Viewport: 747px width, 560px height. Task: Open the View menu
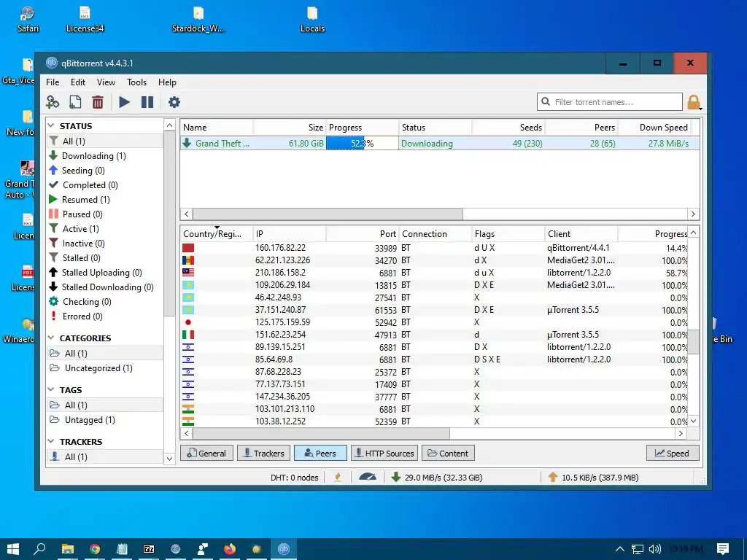click(x=107, y=82)
